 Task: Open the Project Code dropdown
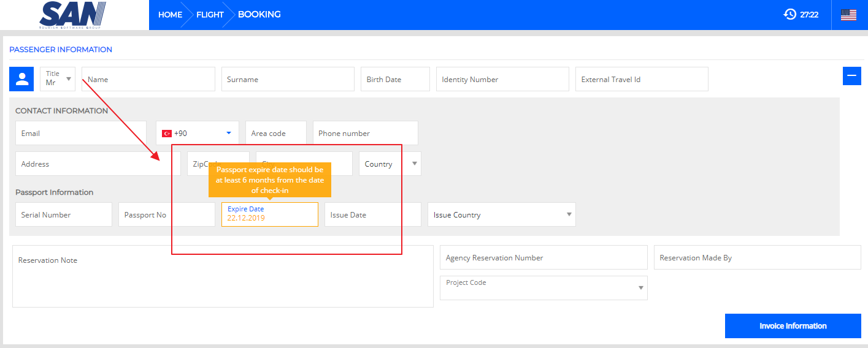[543, 288]
